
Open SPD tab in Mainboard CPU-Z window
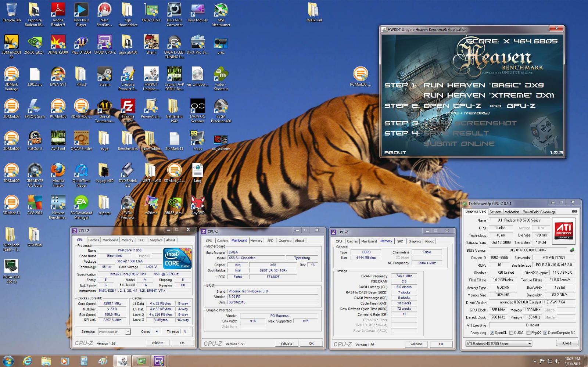(x=270, y=241)
